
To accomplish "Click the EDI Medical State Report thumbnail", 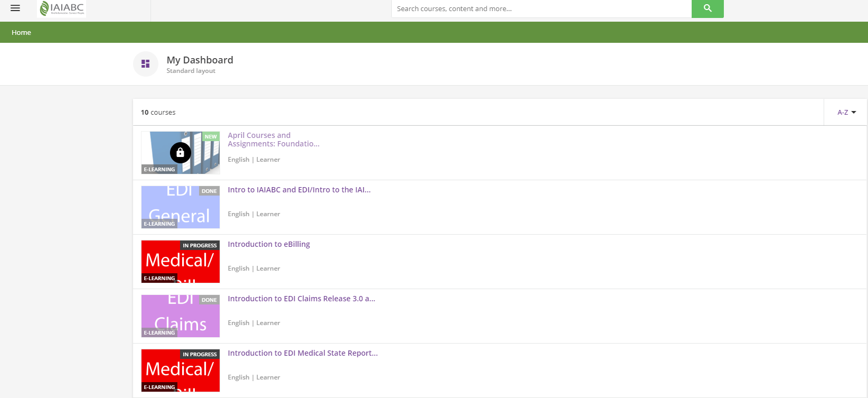I will [x=181, y=371].
